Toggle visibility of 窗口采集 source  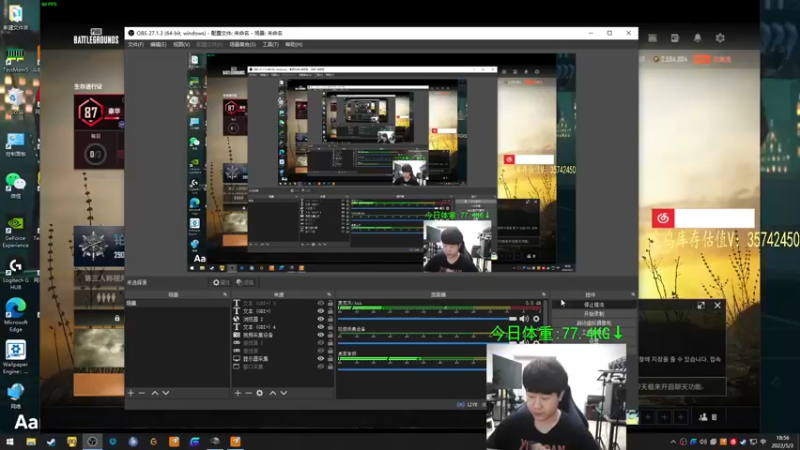(321, 366)
